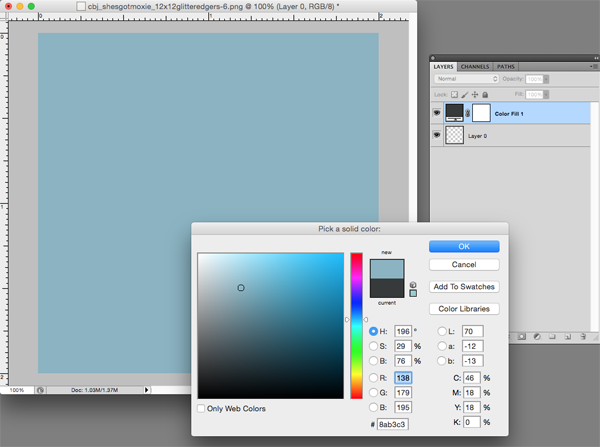The width and height of the screenshot is (600, 447).
Task: Select the H hue radio button
Action: (x=373, y=331)
